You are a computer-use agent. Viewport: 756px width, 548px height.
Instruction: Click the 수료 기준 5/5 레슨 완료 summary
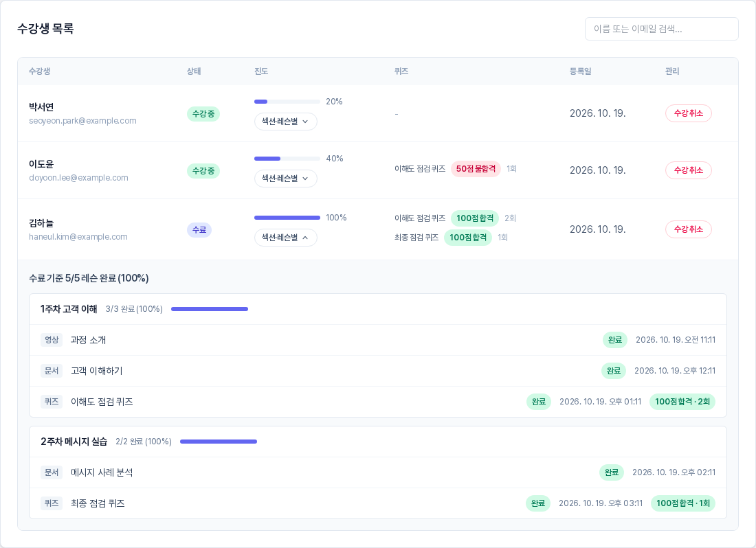[x=89, y=278]
